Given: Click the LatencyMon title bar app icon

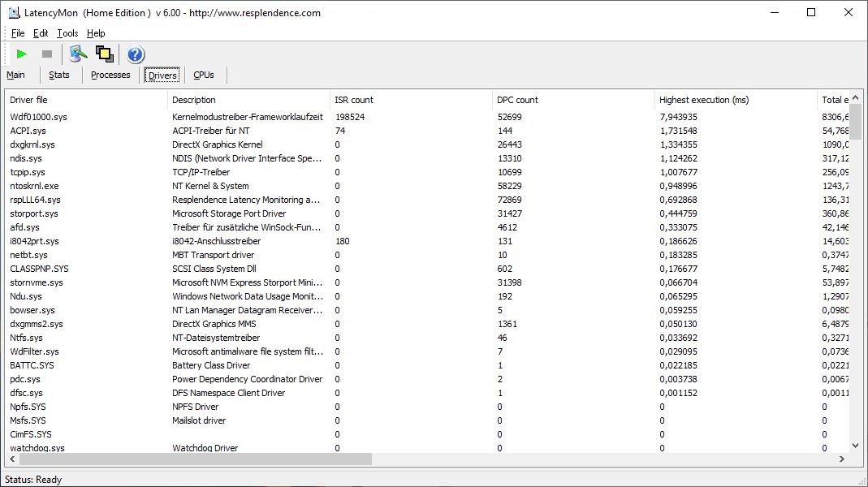Looking at the screenshot, I should (x=14, y=12).
